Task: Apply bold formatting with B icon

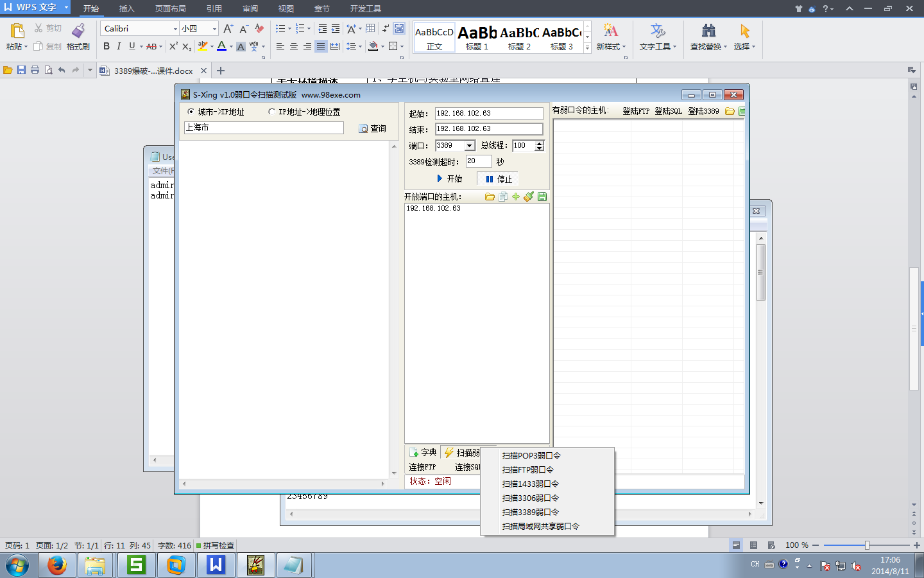Action: tap(107, 46)
